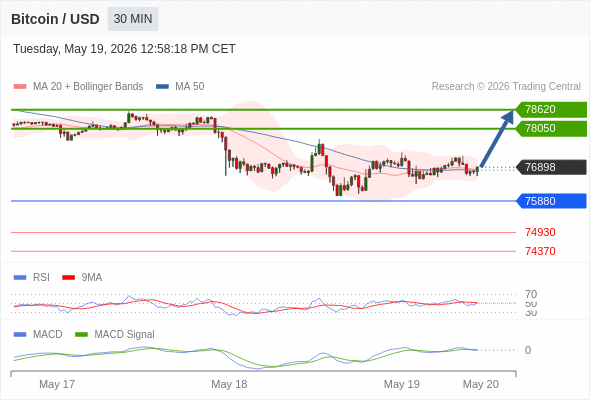Click the 74930 support level label
590x400 pixels.
[x=540, y=232]
